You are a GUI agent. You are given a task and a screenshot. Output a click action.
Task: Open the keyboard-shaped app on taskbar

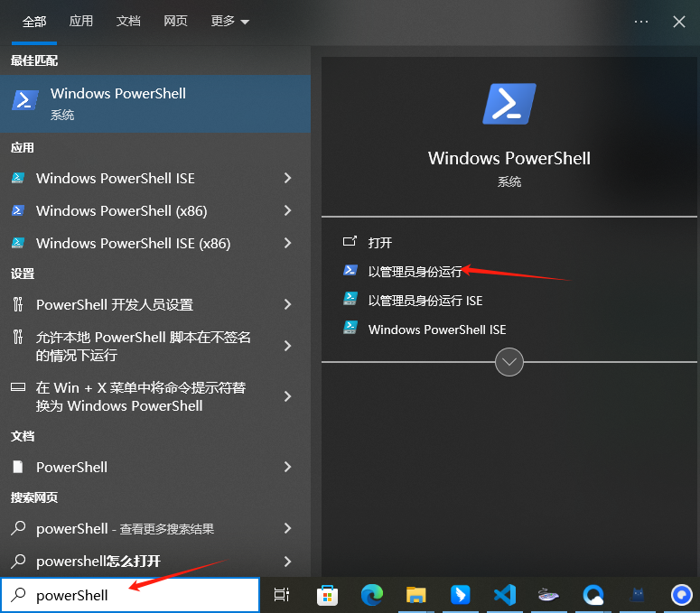click(548, 595)
